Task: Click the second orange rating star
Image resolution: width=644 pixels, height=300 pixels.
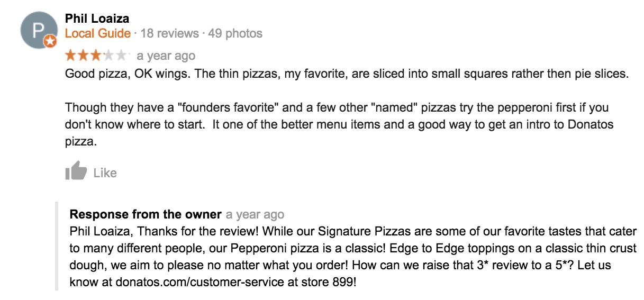Action: pyautogui.click(x=84, y=56)
